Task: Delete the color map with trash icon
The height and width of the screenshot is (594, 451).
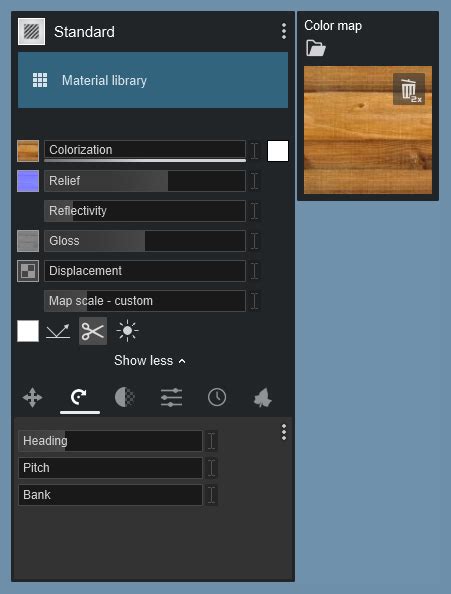Action: 409,89
